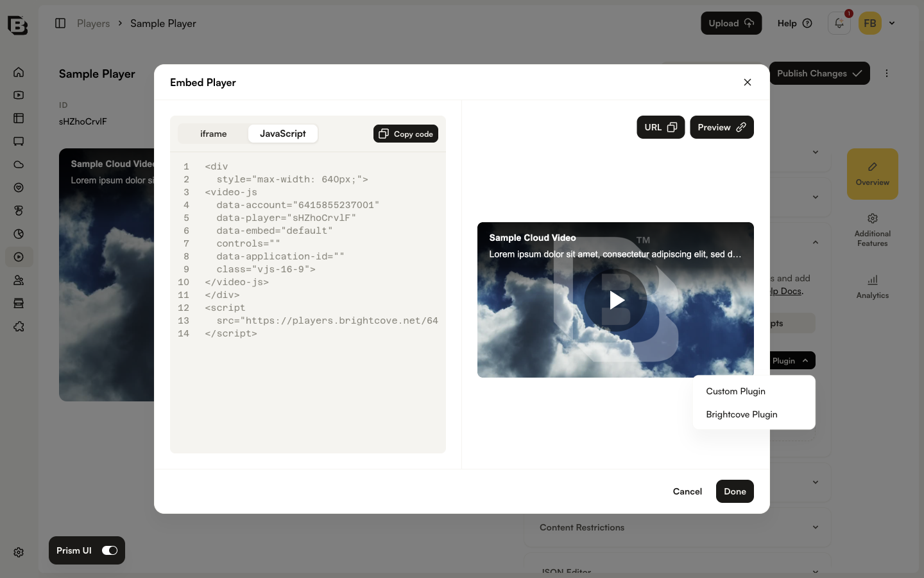The height and width of the screenshot is (578, 924).
Task: Click the Sample Player page heading
Action: pyautogui.click(x=97, y=74)
